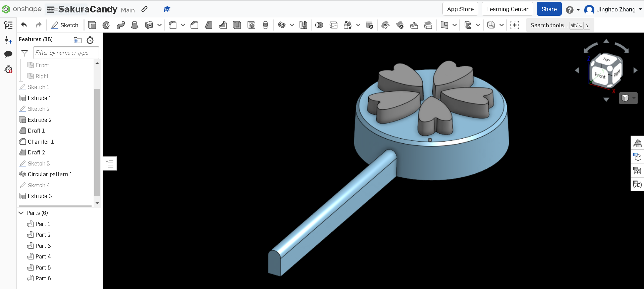Screen dimensions: 644x289
Task: Open the user account menu for Jinghao Zhang
Action: coord(613,9)
